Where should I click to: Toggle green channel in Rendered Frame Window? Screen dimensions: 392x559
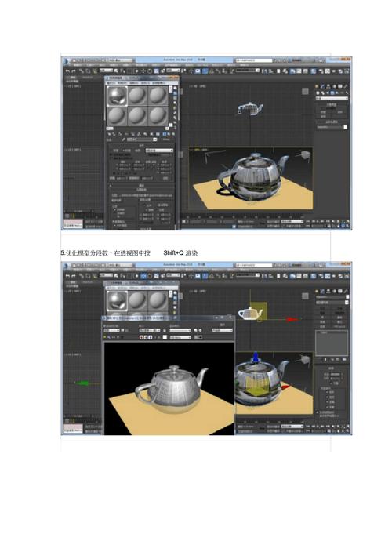[146, 337]
